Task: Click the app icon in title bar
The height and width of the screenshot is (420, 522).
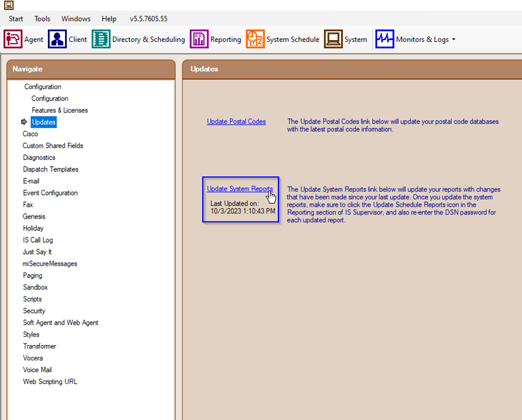Action: [x=9, y=5]
